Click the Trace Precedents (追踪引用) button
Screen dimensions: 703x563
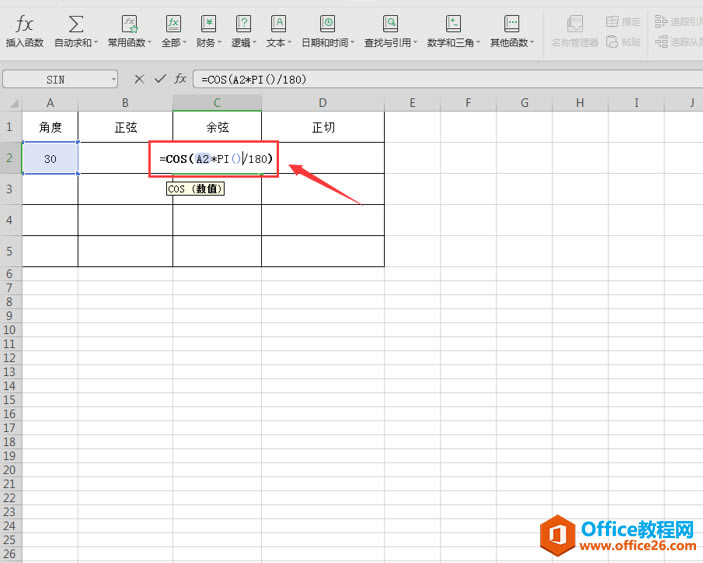[x=678, y=21]
